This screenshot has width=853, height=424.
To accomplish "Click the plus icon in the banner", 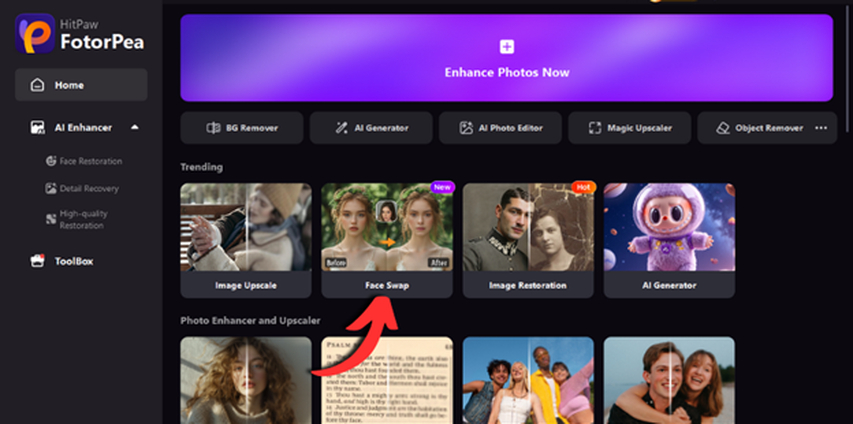I will click(506, 47).
